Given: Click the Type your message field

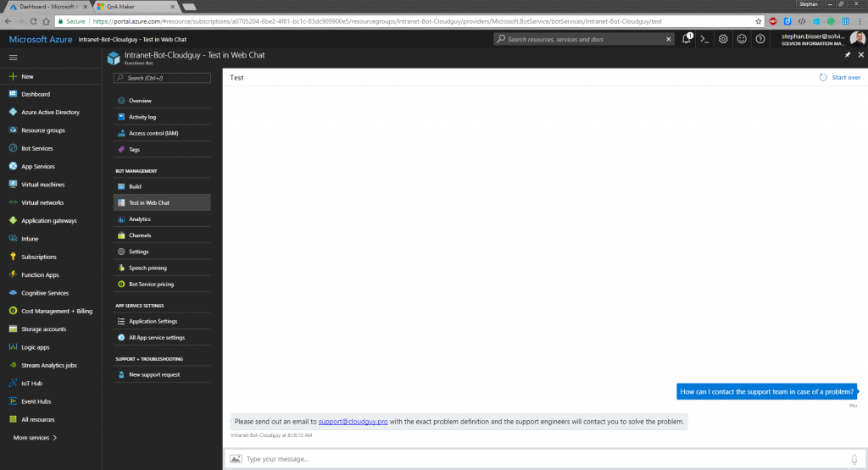Looking at the screenshot, I should (x=545, y=459).
